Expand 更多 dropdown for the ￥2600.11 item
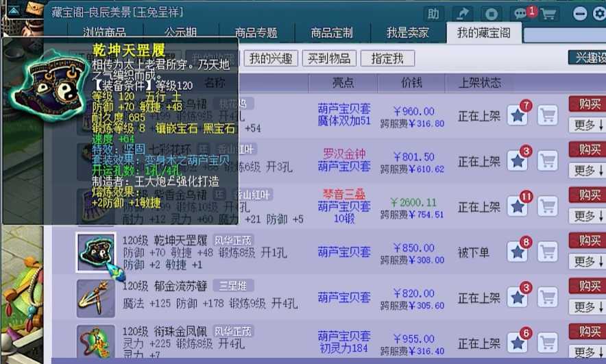This screenshot has width=606, height=364. 588,216
